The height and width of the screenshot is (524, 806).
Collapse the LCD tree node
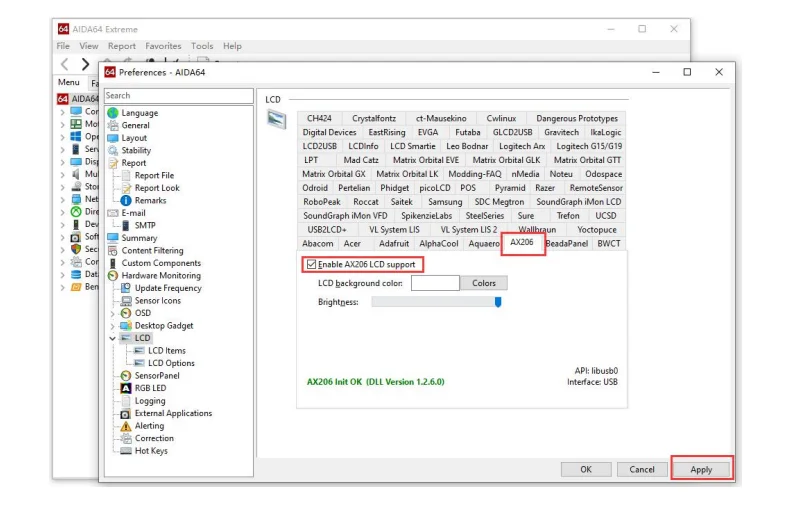[x=112, y=338]
